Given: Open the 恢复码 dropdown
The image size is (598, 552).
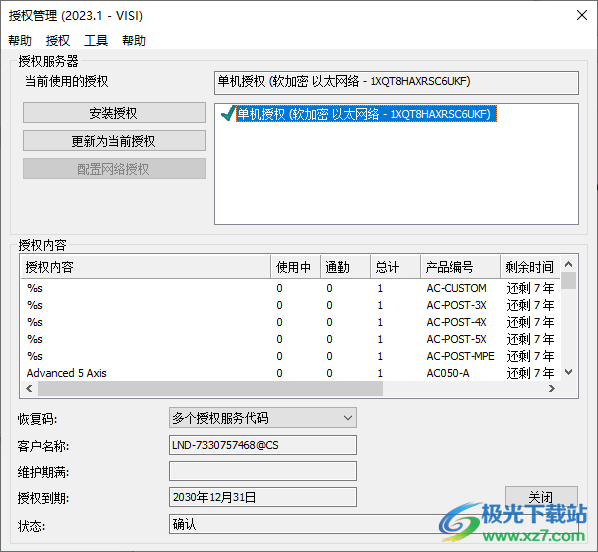Looking at the screenshot, I should [x=263, y=418].
